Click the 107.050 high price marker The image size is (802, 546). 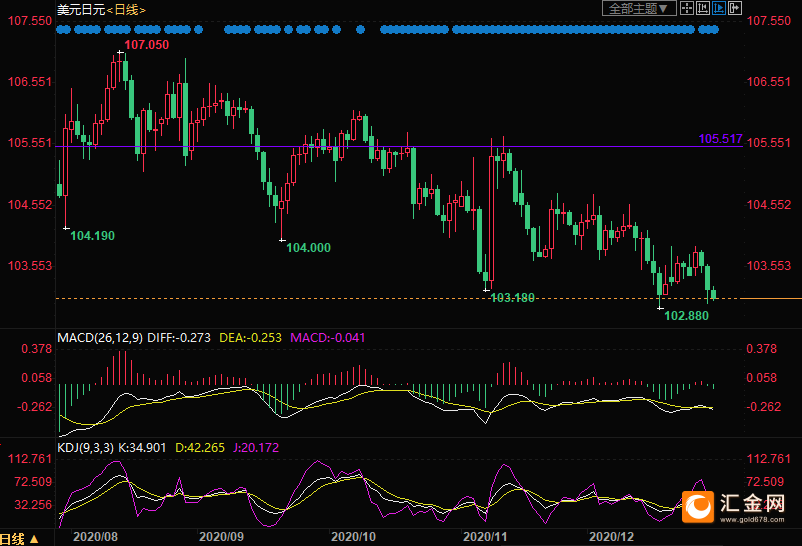pos(147,45)
